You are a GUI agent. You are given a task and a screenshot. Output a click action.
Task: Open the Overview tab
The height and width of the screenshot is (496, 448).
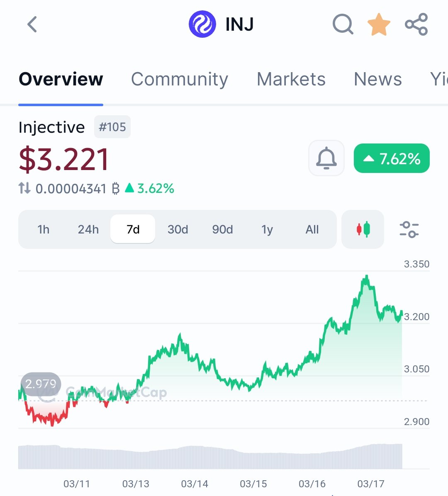(x=61, y=79)
